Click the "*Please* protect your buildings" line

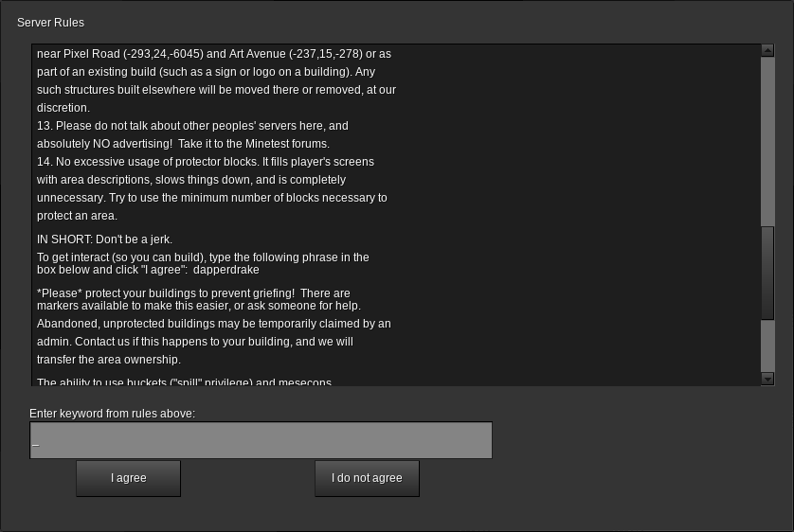[193, 293]
